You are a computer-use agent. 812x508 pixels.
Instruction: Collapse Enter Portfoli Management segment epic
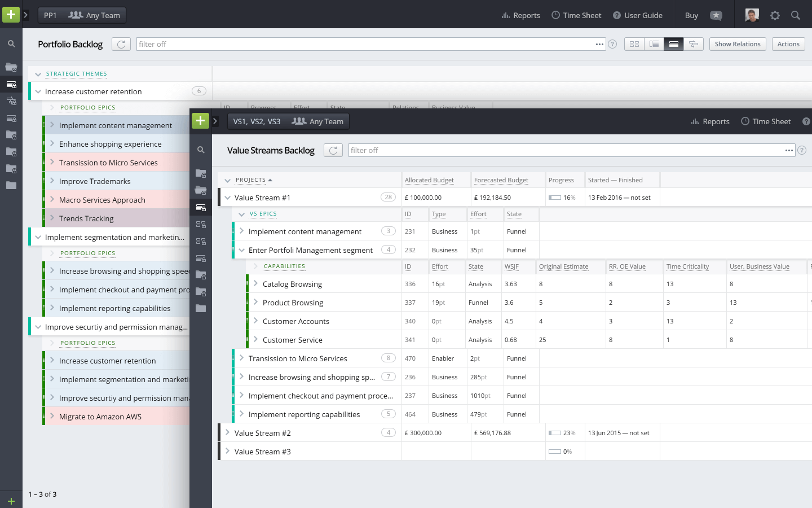242,250
